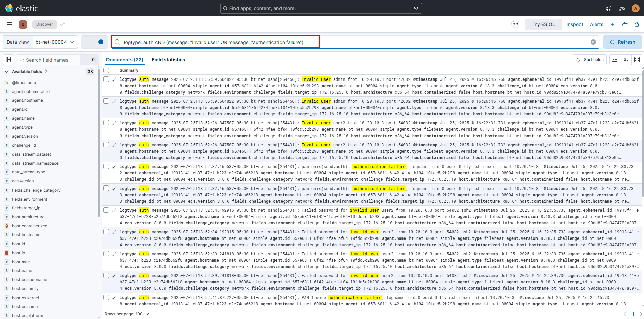Select the second admin Invalid user row checkbox
The width and height of the screenshot is (644, 319).
(106, 101)
